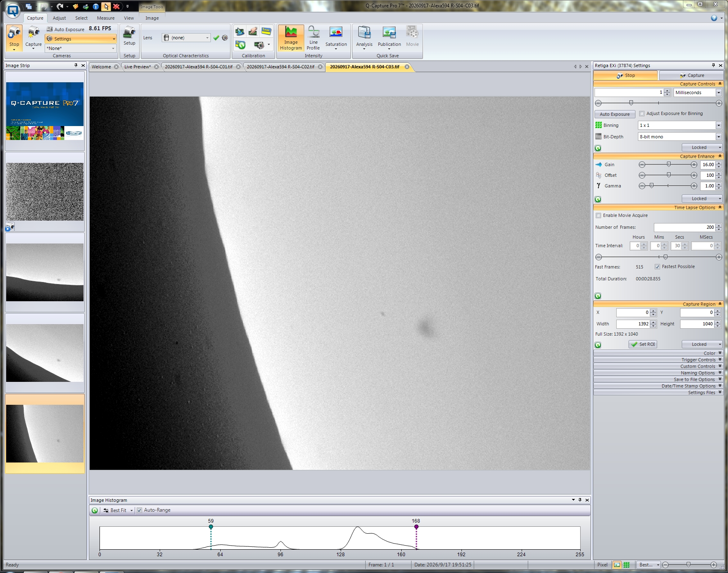Switch to the Adjust ribbon tab
Viewport: 728px width, 573px height.
click(59, 18)
